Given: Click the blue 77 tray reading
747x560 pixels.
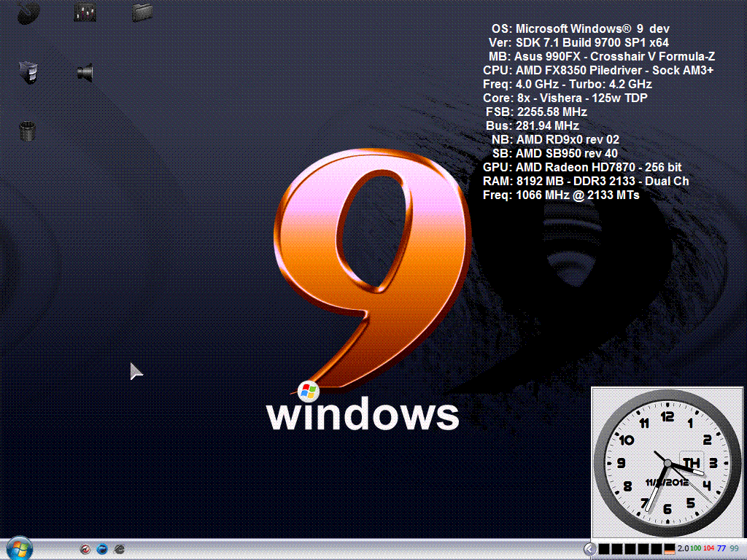Looking at the screenshot, I should point(721,548).
